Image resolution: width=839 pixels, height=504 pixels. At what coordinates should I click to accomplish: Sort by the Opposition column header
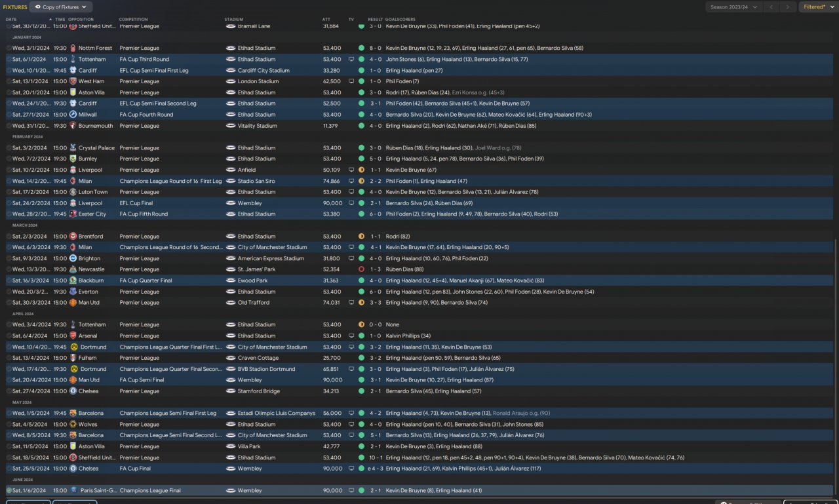click(x=81, y=20)
